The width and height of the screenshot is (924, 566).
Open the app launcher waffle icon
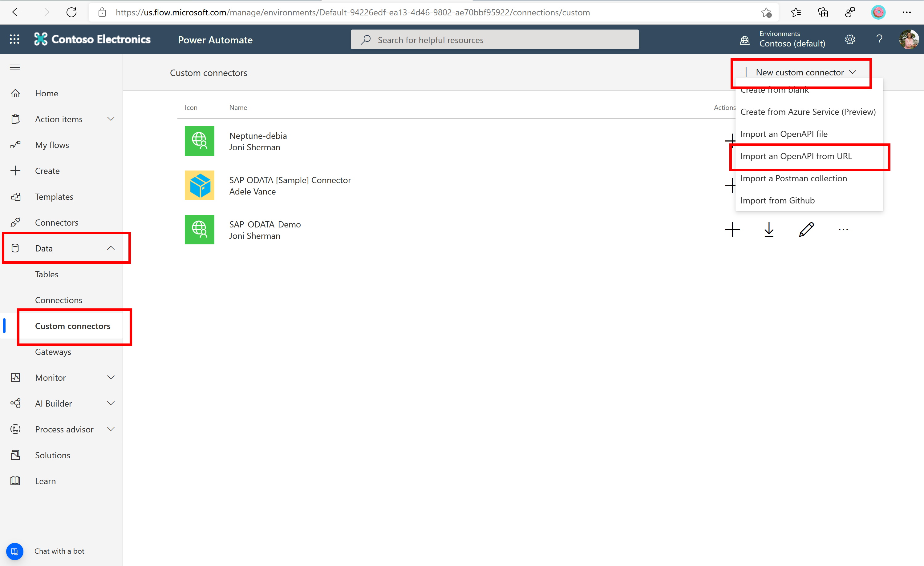(x=14, y=39)
